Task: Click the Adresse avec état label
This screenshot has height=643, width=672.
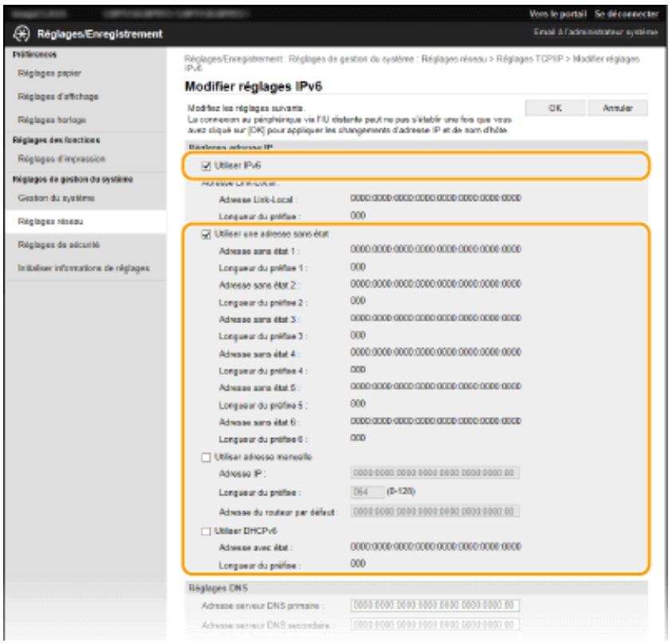Action: pos(255,548)
